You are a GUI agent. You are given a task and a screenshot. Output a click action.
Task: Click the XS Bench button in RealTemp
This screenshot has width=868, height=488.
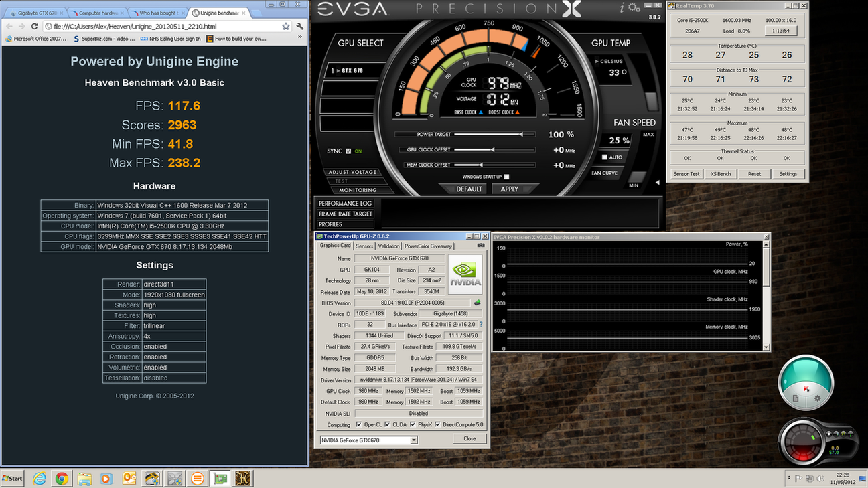(720, 174)
